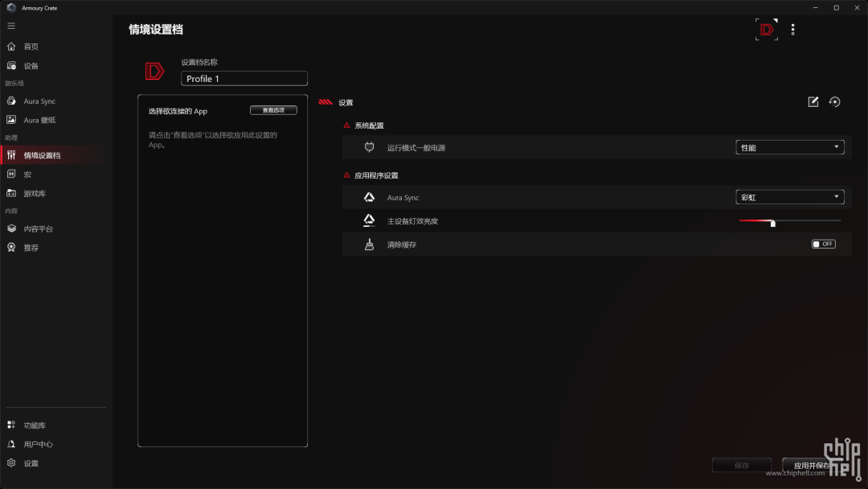868x489 pixels.
Task: Click the home icon in sidebar
Action: click(x=11, y=47)
